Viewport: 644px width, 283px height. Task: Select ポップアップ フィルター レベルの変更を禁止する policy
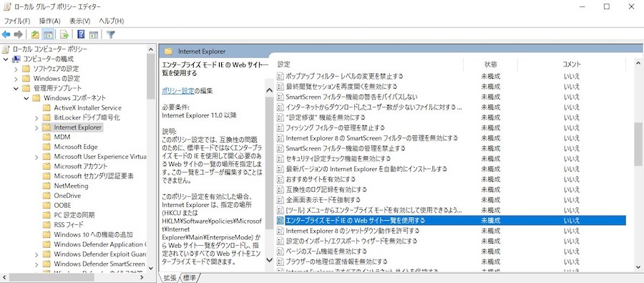[344, 76]
